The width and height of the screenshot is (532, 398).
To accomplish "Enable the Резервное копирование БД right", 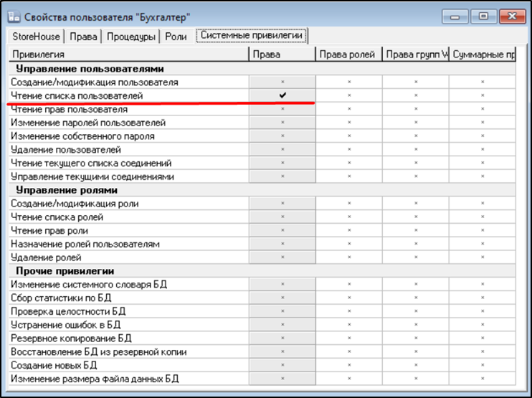I will click(282, 338).
